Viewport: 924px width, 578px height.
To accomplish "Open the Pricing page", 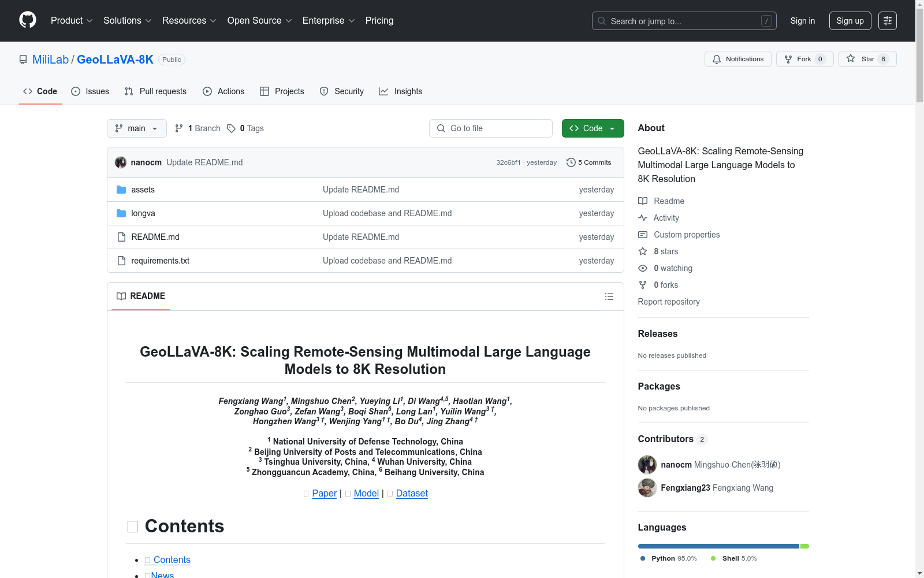I will click(379, 21).
